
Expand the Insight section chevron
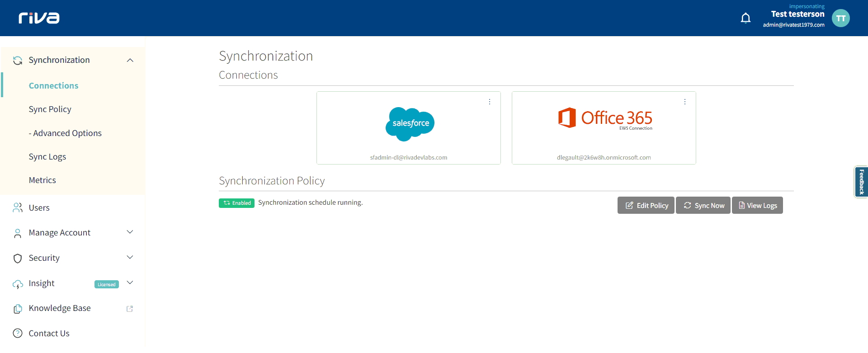pyautogui.click(x=130, y=283)
